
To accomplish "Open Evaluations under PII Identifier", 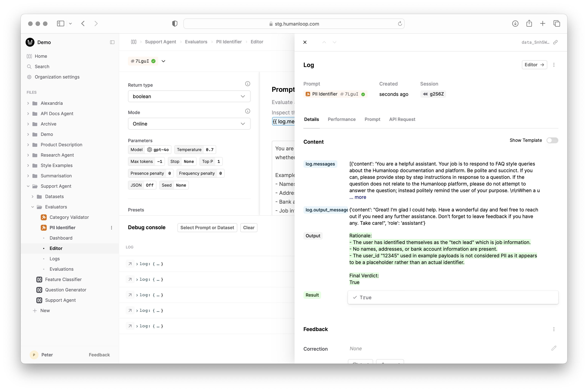I will pyautogui.click(x=61, y=269).
